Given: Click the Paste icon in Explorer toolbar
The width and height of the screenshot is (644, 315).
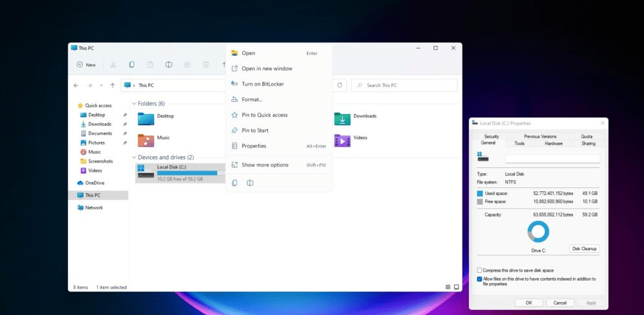Looking at the screenshot, I should click(150, 65).
